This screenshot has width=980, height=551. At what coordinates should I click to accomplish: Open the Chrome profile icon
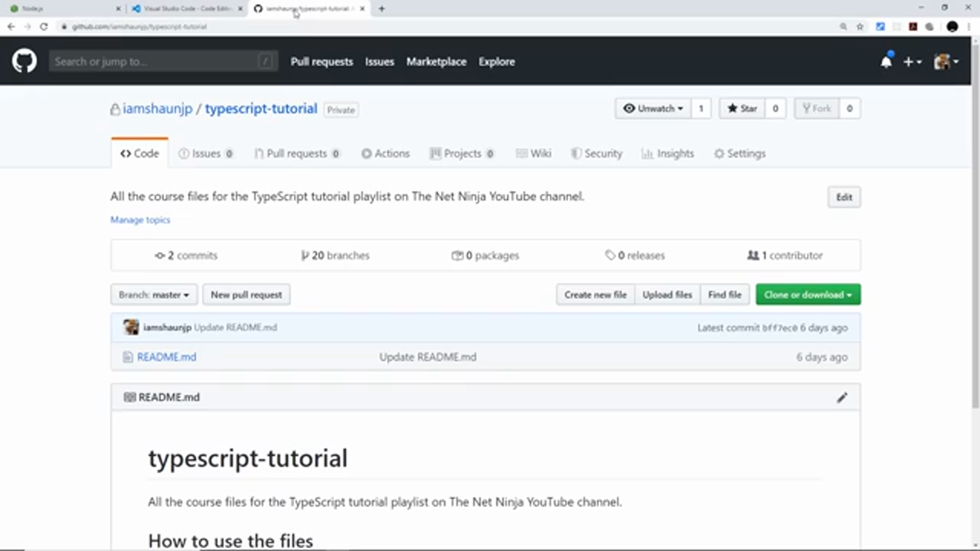[x=952, y=26]
